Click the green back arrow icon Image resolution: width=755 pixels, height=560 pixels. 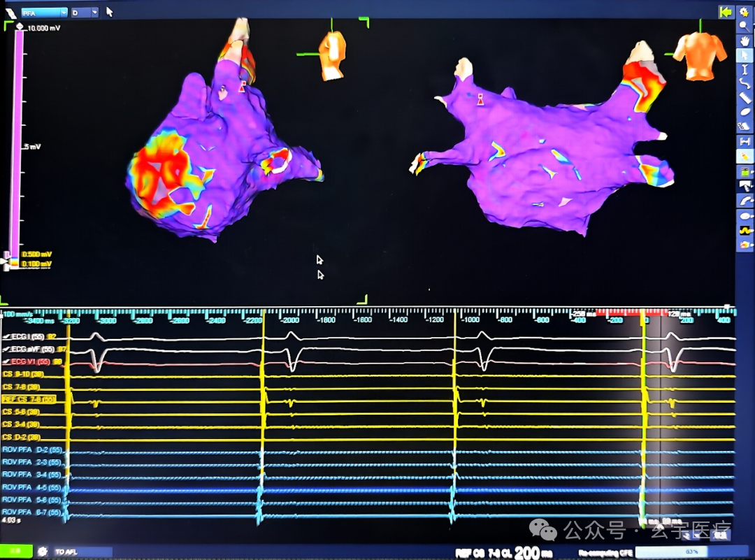(x=725, y=12)
